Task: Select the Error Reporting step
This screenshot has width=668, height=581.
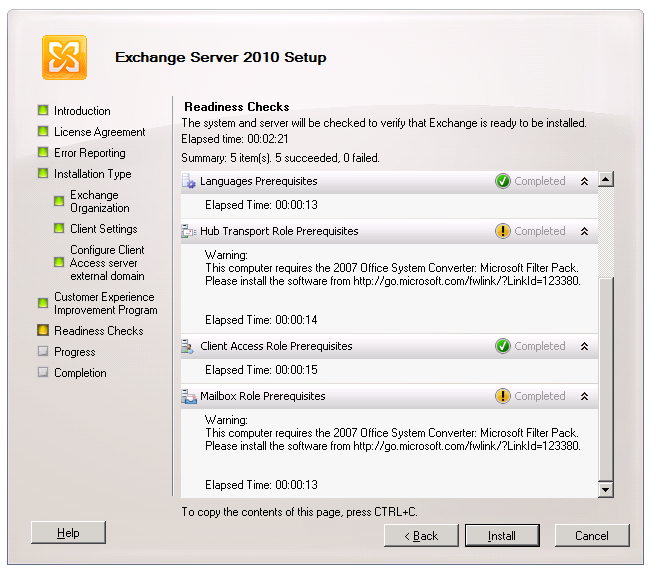Action: pyautogui.click(x=90, y=153)
